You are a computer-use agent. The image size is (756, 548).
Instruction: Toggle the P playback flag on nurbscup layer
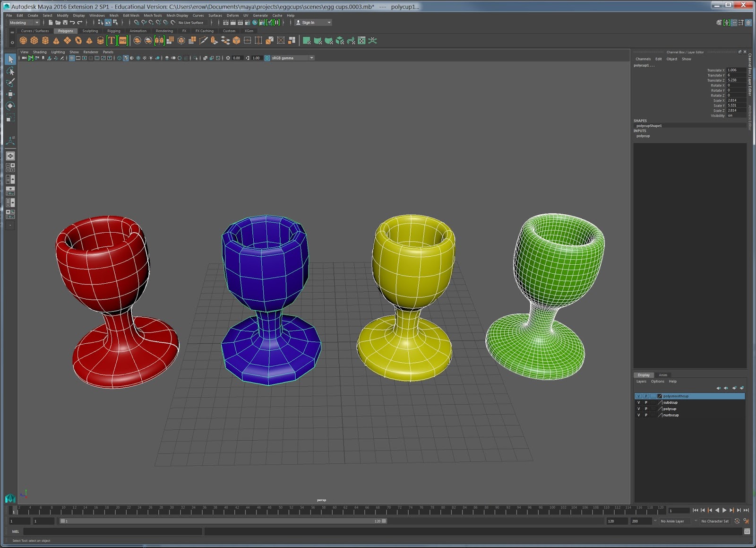coord(646,415)
